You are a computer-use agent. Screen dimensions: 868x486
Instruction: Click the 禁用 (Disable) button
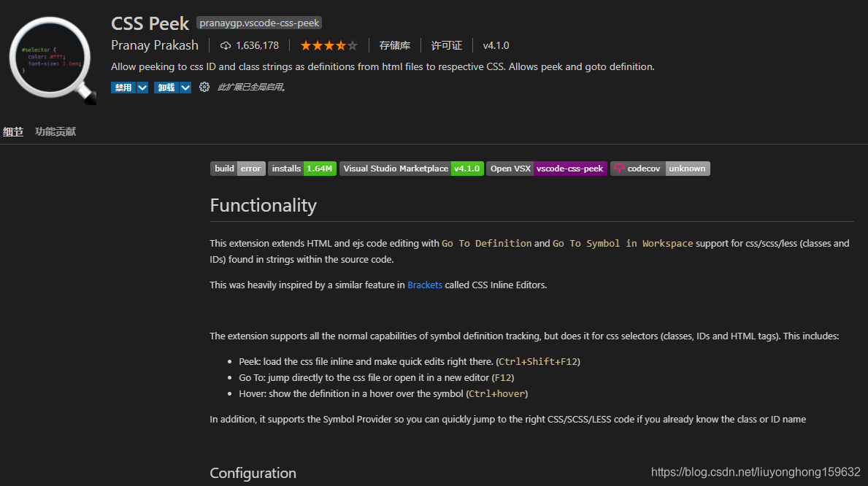(123, 88)
